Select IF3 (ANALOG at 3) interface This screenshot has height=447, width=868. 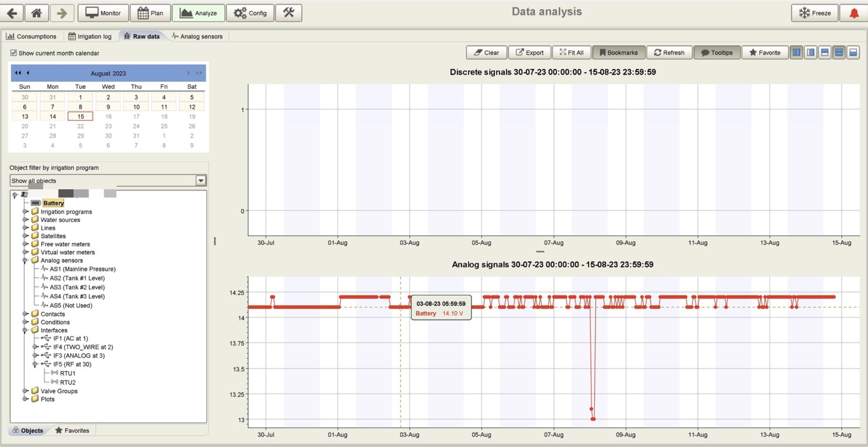(79, 356)
